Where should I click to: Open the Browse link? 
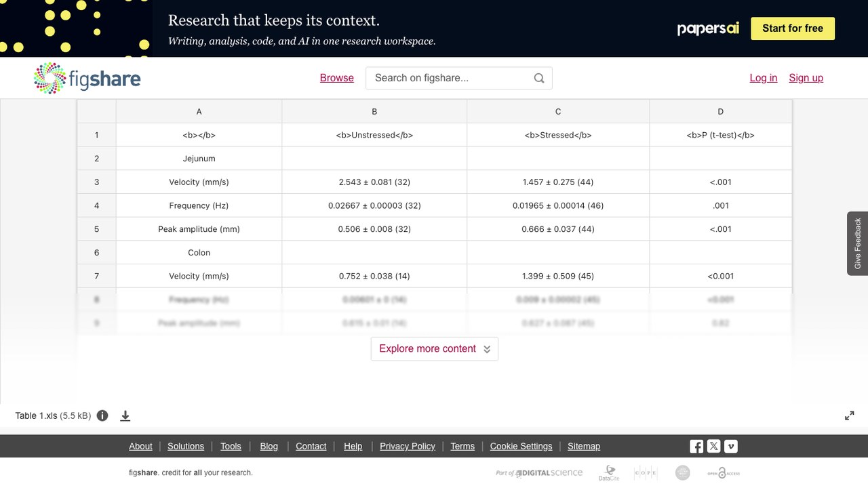click(x=337, y=78)
